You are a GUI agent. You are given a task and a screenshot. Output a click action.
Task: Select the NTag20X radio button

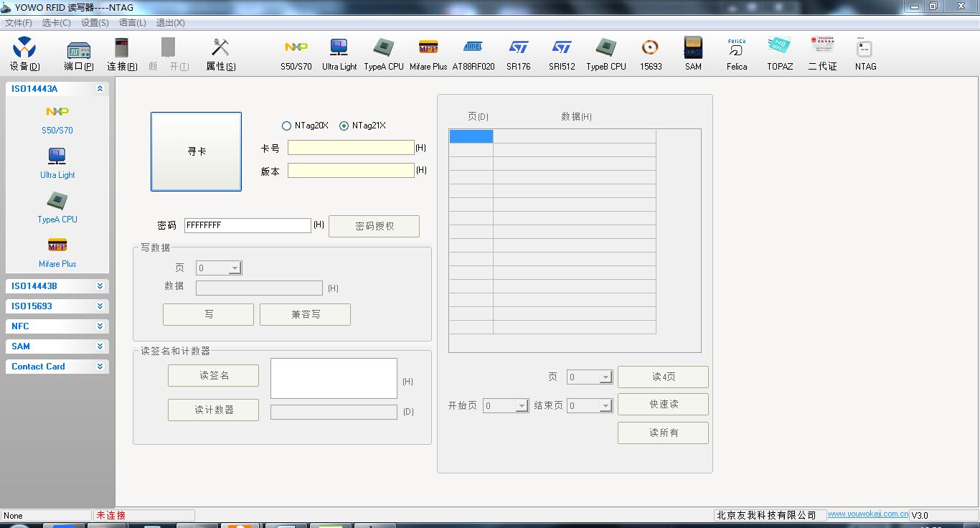[287, 126]
